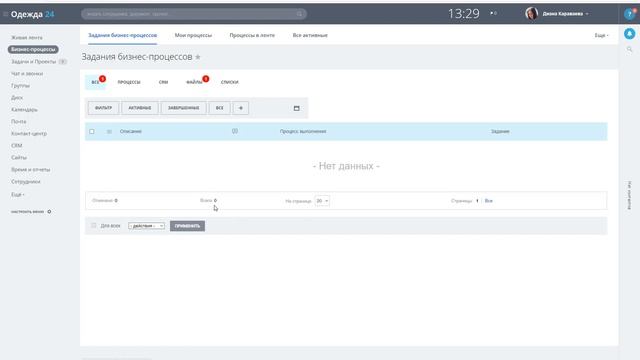
Task: Select the CRM category tab
Action: click(163, 82)
